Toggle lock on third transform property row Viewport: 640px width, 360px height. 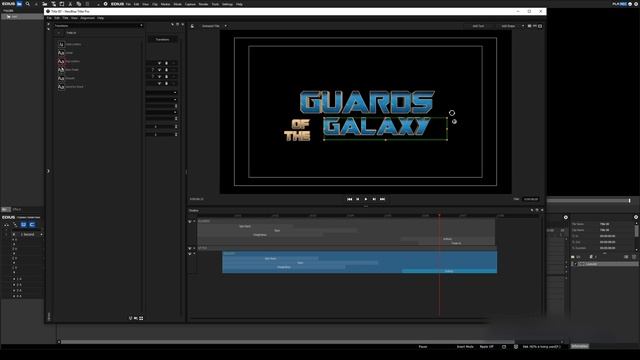(x=166, y=76)
